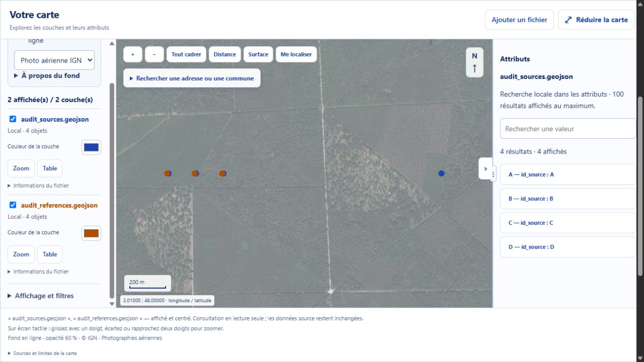This screenshot has width=644, height=362.
Task: Click the rightmost blue point on the map
Action: tap(441, 173)
